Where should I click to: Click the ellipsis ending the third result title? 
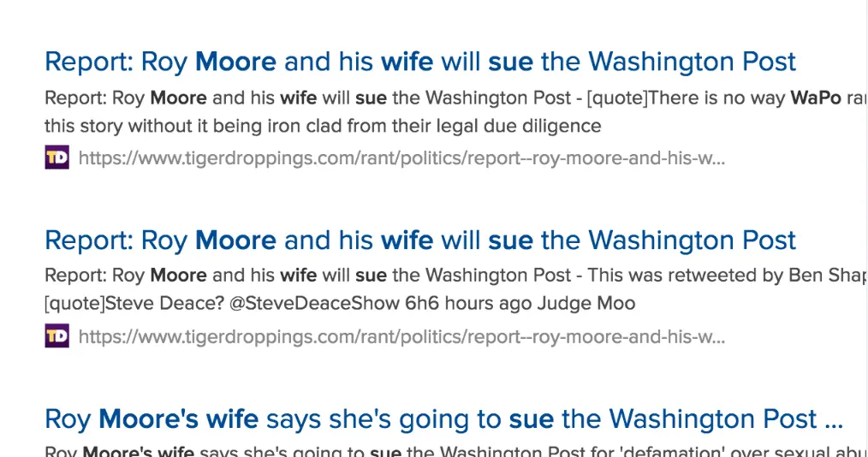[x=833, y=419]
